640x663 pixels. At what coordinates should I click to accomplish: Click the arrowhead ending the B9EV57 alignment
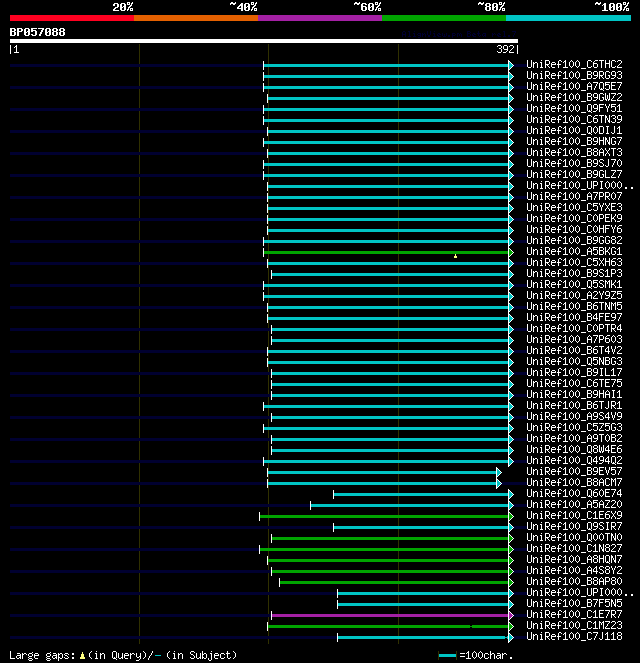tap(499, 472)
